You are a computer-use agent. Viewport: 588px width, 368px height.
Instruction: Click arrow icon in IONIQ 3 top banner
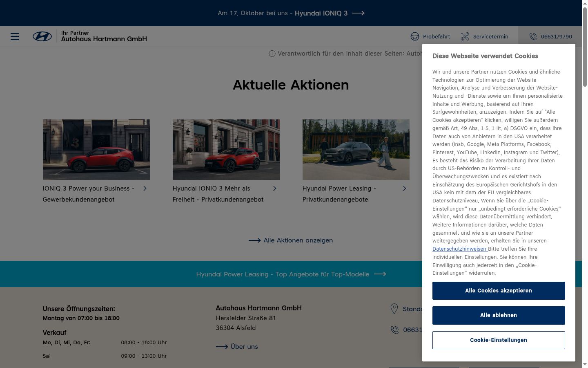click(x=358, y=13)
